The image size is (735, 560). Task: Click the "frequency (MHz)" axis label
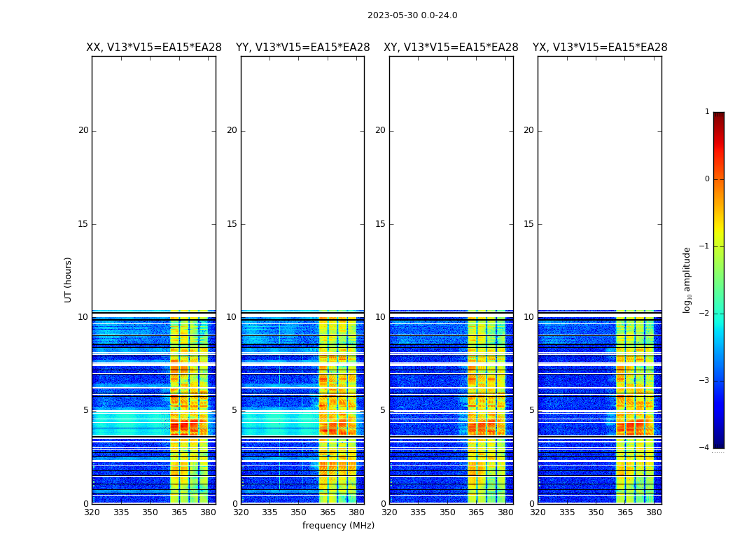coord(338,526)
